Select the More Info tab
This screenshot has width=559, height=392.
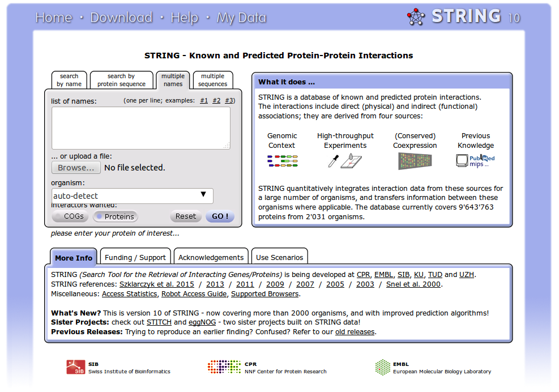pyautogui.click(x=74, y=258)
